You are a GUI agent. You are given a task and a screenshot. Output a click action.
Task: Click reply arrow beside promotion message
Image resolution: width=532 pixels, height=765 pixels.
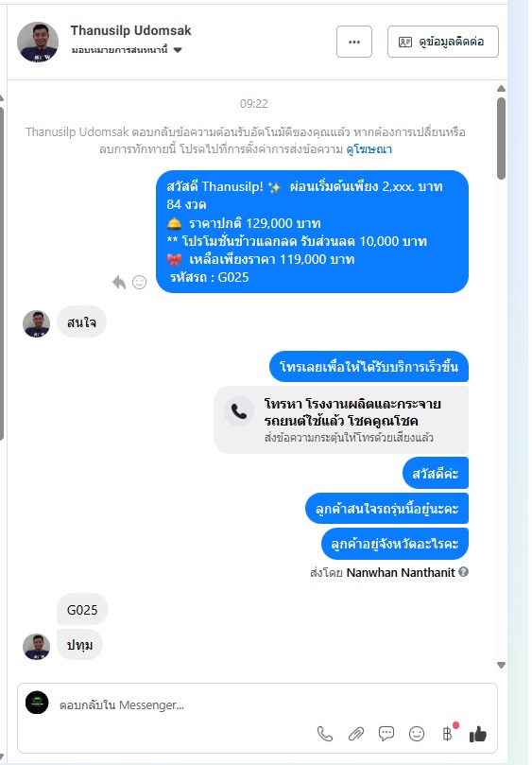pos(119,282)
